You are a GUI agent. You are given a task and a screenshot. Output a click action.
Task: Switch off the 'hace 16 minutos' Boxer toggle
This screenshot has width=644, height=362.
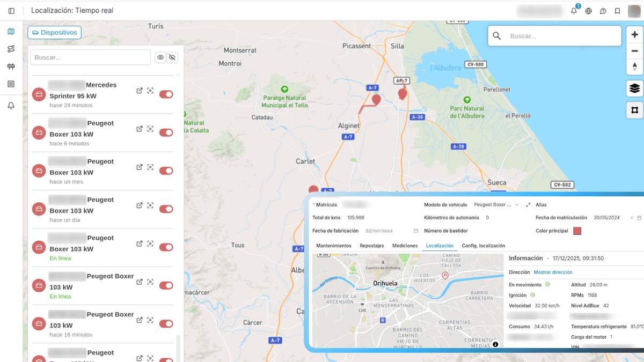tap(166, 324)
